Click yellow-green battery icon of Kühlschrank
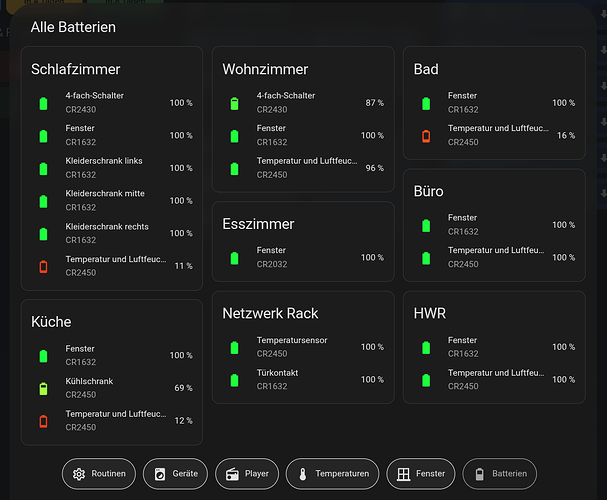Viewport: 607px width, 500px height. point(43,388)
